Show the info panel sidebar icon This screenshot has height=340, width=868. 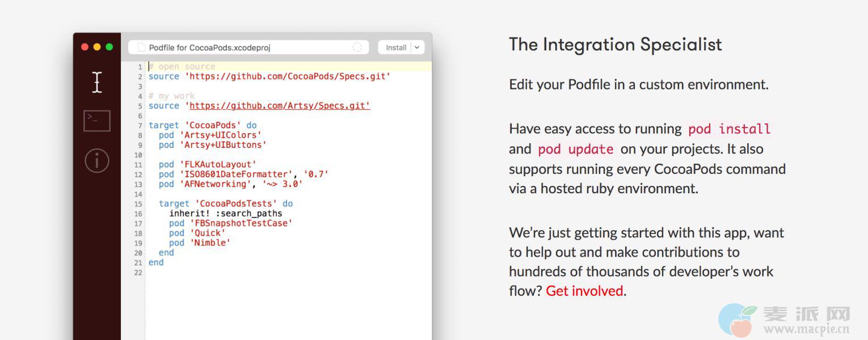click(97, 160)
